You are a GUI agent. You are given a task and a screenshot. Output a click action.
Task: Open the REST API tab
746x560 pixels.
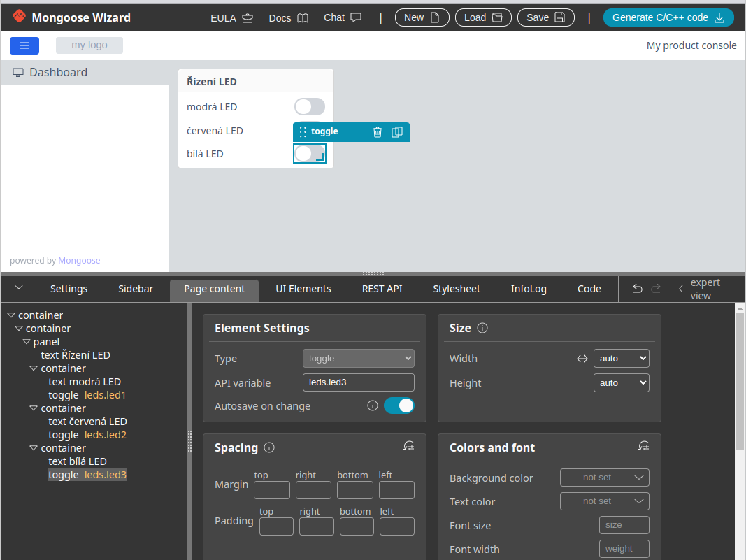[382, 289]
